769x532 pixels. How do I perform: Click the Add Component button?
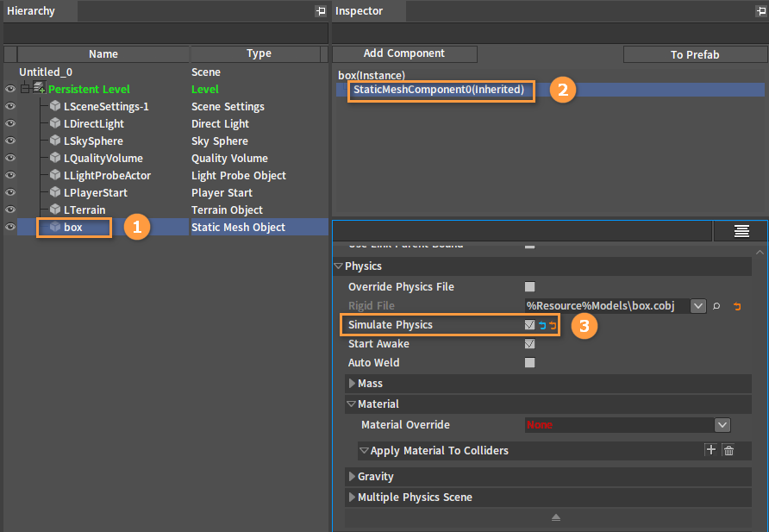pyautogui.click(x=404, y=53)
